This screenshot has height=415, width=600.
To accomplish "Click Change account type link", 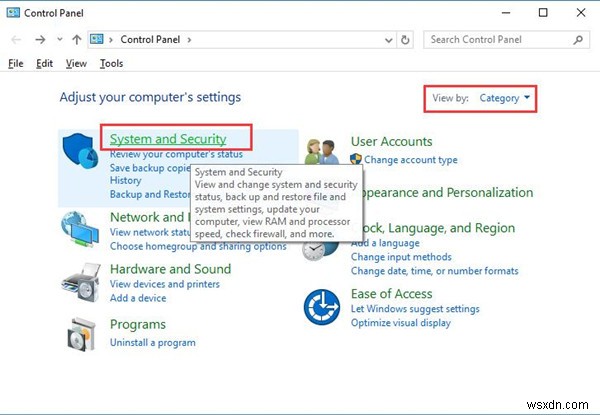I will [410, 160].
